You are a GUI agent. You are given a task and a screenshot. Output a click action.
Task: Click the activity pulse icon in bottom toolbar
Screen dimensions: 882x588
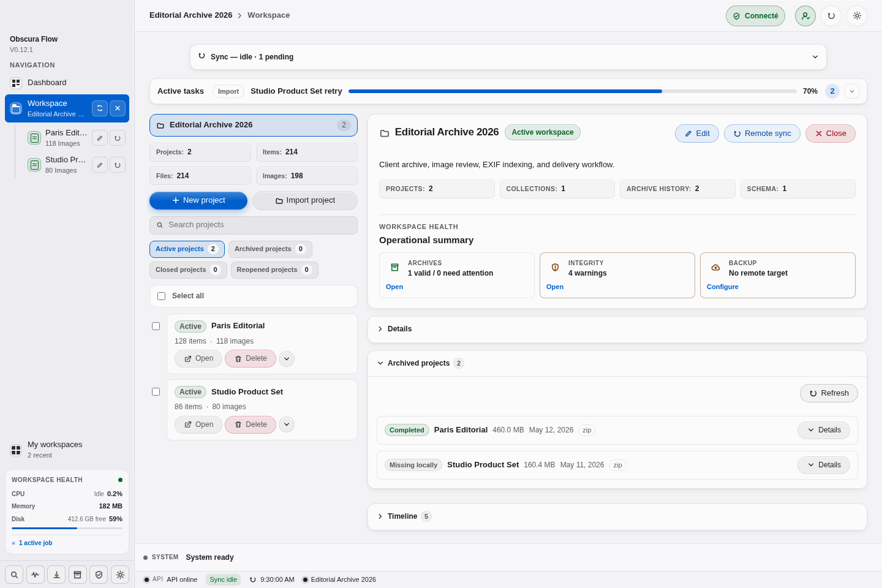click(x=36, y=575)
